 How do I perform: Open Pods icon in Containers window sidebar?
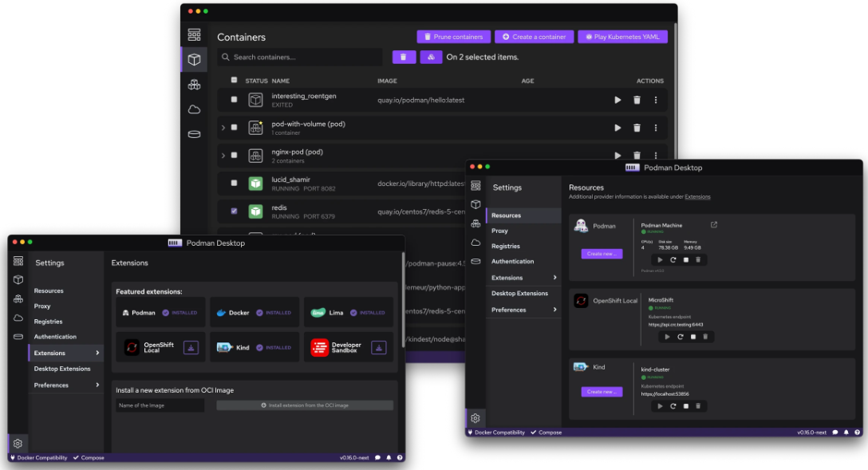(x=195, y=85)
